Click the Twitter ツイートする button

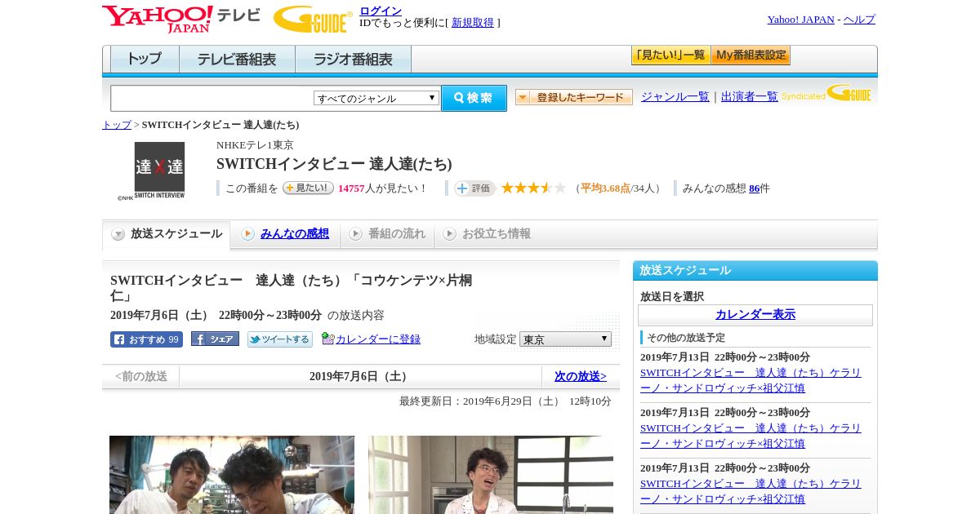280,339
